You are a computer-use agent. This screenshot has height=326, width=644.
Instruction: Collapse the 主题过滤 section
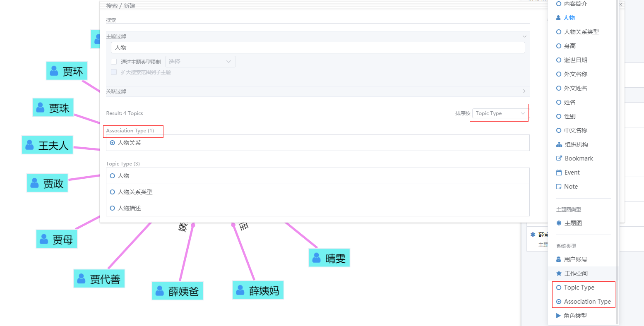(x=524, y=36)
